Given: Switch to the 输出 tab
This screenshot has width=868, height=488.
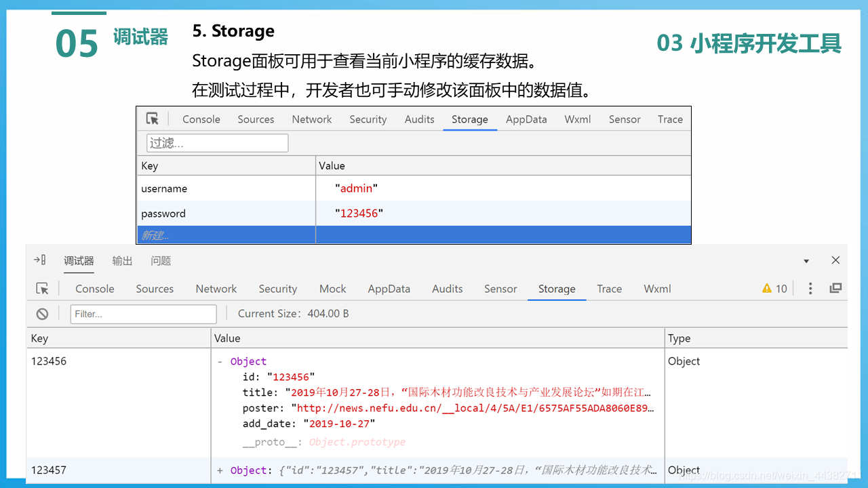Looking at the screenshot, I should (122, 261).
